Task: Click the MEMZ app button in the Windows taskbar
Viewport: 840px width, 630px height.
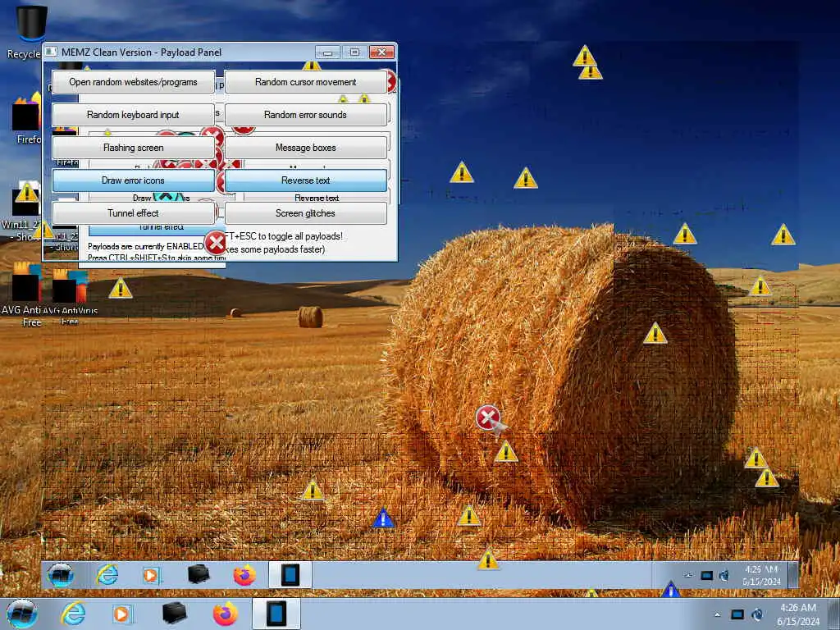Action: 276,614
